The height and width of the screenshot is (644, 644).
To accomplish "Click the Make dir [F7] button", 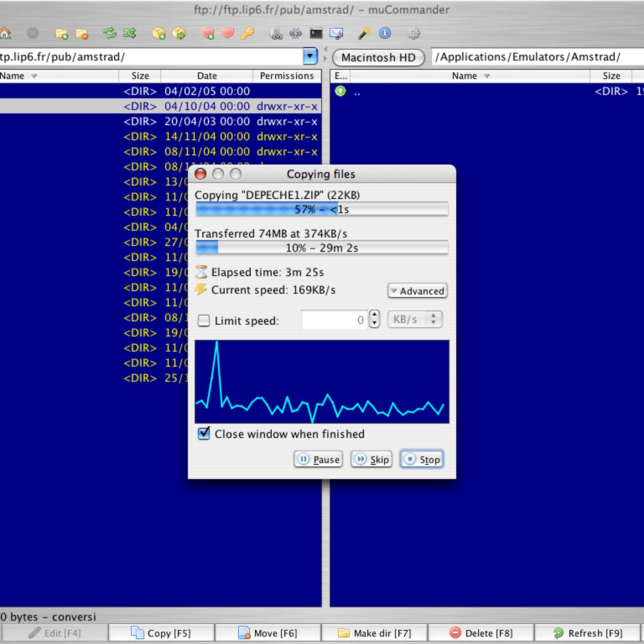I will tap(374, 633).
